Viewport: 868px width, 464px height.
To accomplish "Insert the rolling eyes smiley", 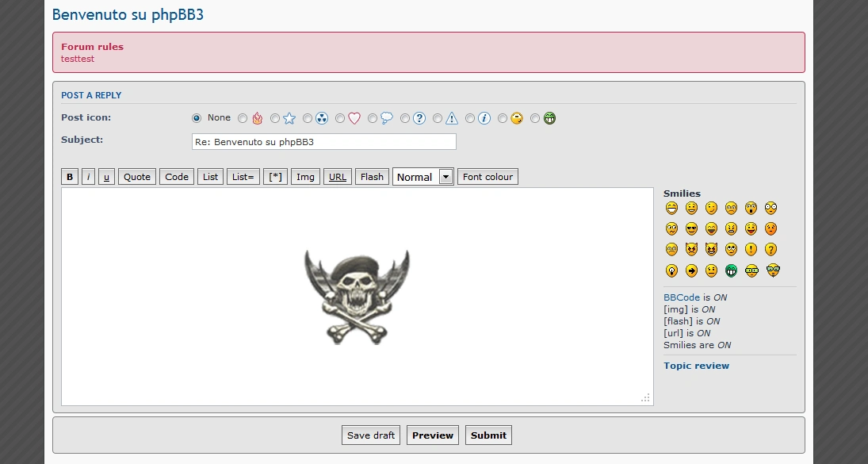I will point(732,250).
